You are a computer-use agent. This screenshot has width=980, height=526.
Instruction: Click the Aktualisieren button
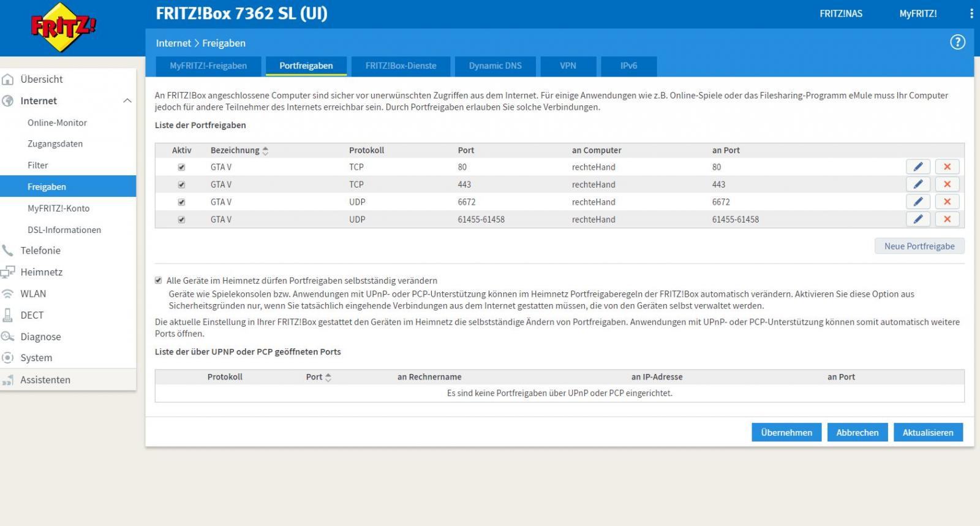(x=928, y=432)
